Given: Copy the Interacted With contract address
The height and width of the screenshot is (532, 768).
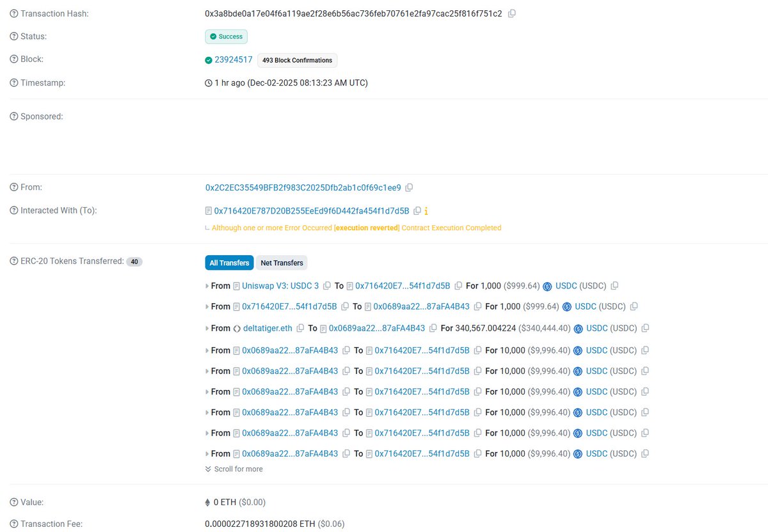Looking at the screenshot, I should click(417, 210).
